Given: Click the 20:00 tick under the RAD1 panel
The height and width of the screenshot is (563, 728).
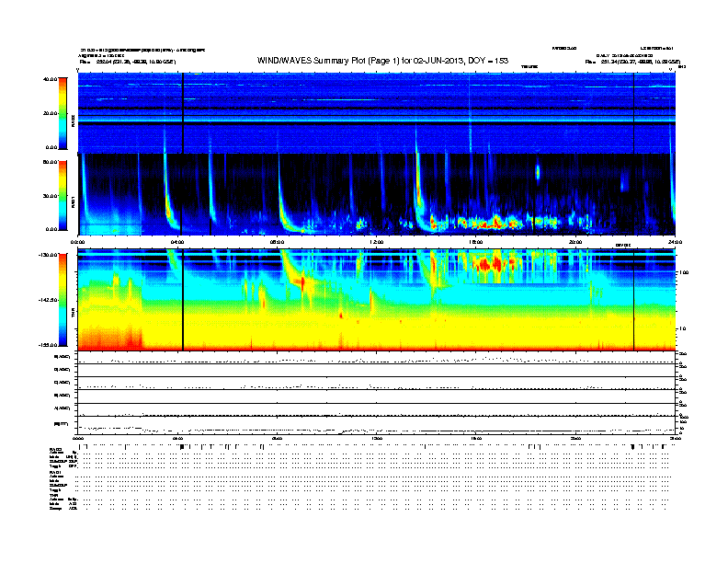Looking at the screenshot, I should (x=575, y=242).
